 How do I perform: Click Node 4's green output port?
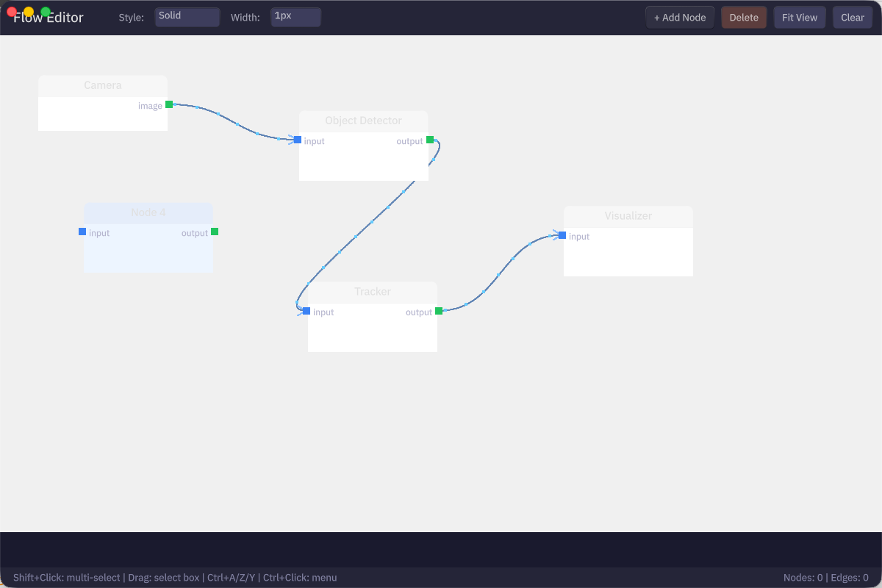click(215, 231)
